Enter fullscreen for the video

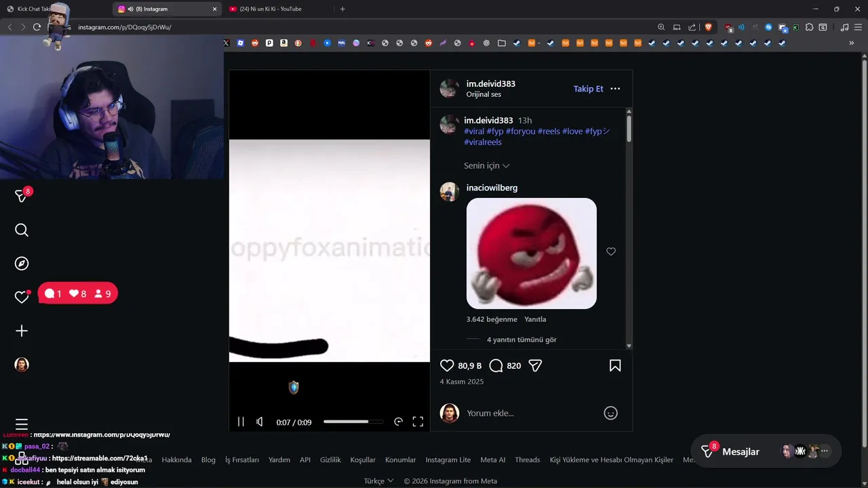(x=418, y=422)
